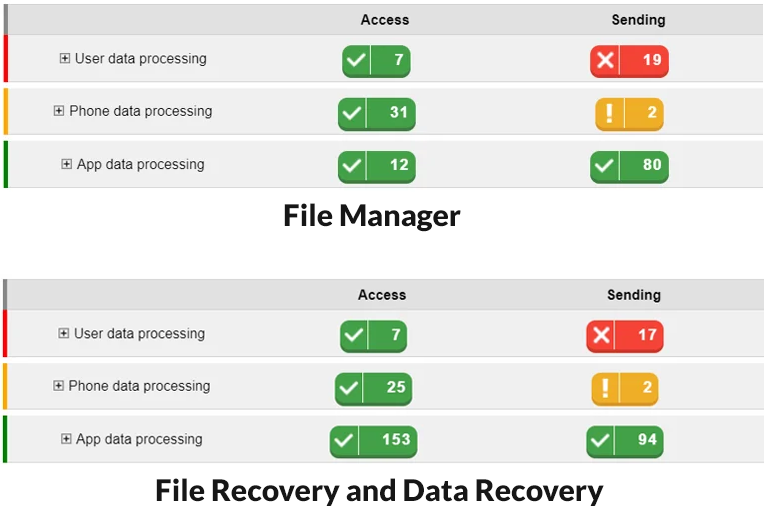Expand App data processing in File Recovery table
Viewport: 768px width, 514px height.
[66, 439]
